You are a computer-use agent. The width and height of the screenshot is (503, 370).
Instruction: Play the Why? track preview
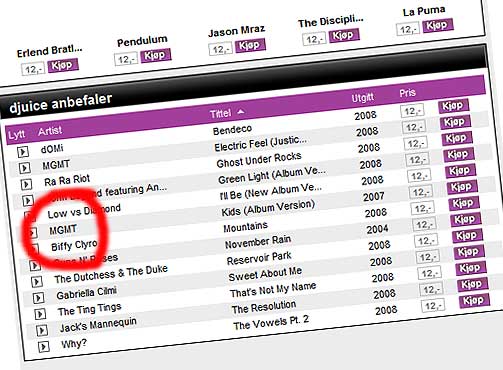click(44, 347)
